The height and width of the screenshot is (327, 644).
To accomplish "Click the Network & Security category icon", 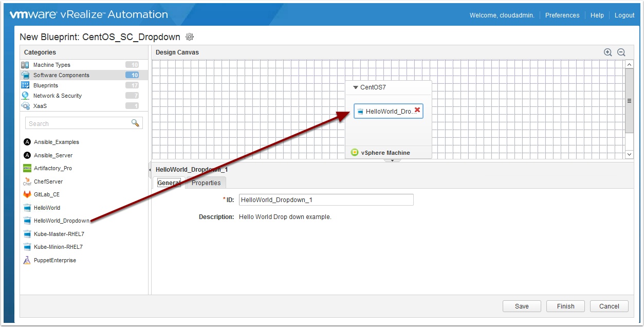I will click(25, 96).
